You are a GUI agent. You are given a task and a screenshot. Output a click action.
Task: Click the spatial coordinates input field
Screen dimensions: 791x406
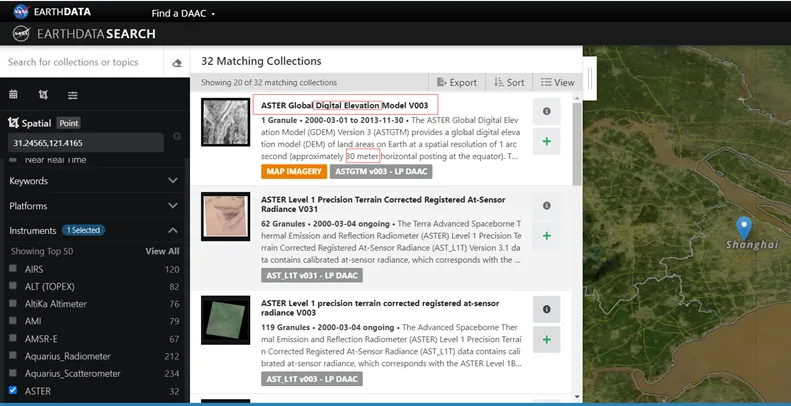click(x=86, y=143)
